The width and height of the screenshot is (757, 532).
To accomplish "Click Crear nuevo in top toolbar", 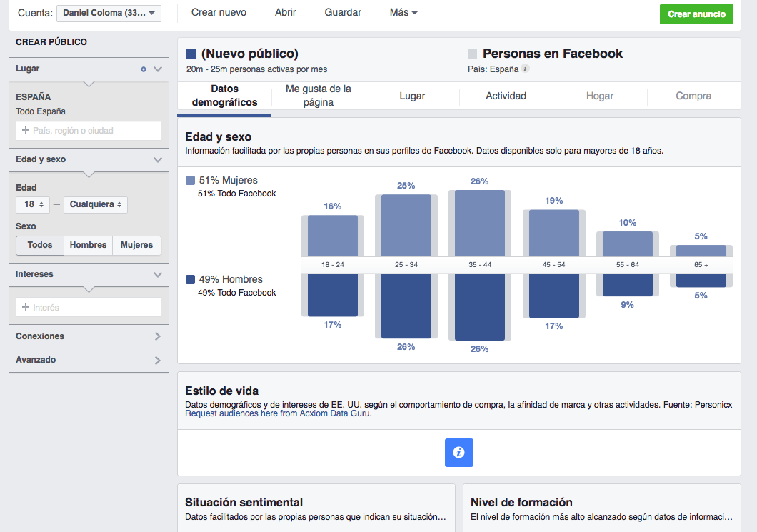I will 219,13.
